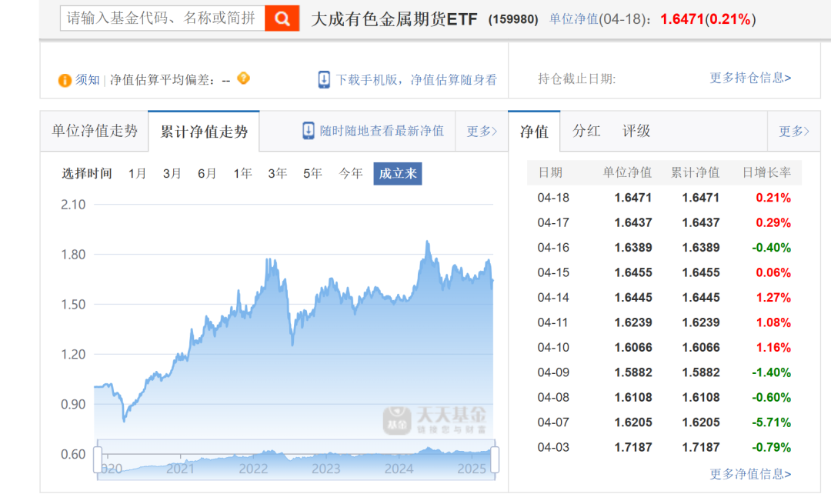Screen dimensions: 831x504
Task: Select the 净值 tab
Action: click(x=534, y=132)
